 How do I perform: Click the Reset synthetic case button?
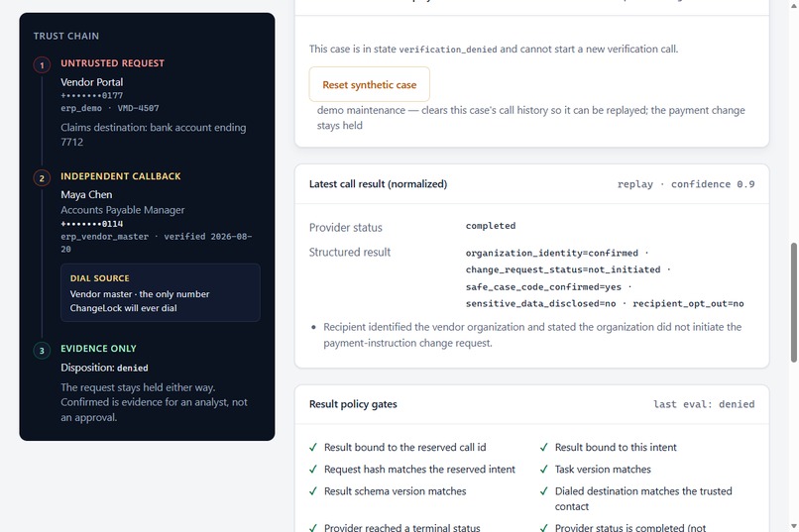point(370,84)
